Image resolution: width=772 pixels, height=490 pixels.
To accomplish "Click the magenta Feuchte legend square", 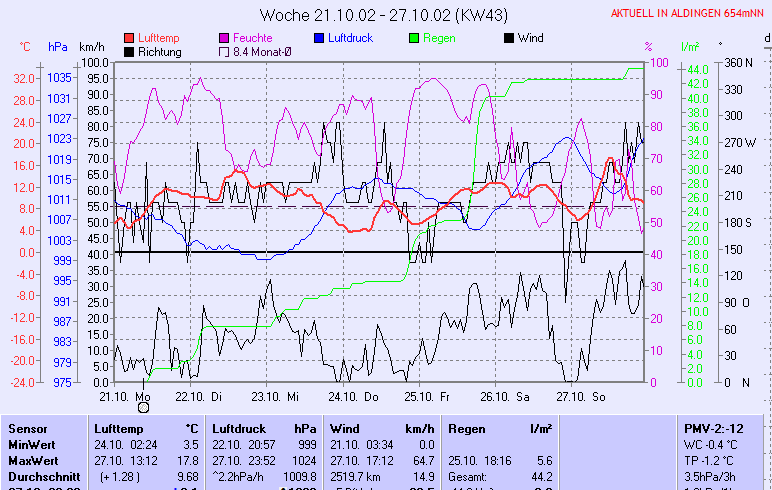I will (225, 38).
